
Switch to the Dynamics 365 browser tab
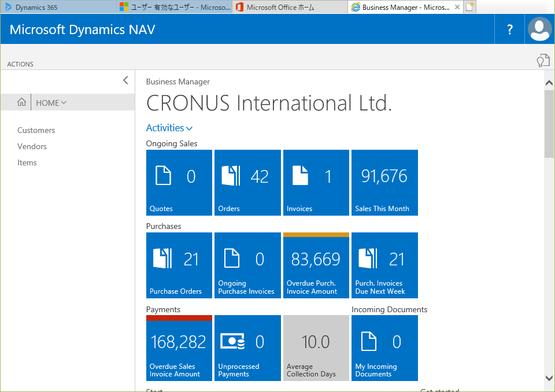tap(58, 7)
